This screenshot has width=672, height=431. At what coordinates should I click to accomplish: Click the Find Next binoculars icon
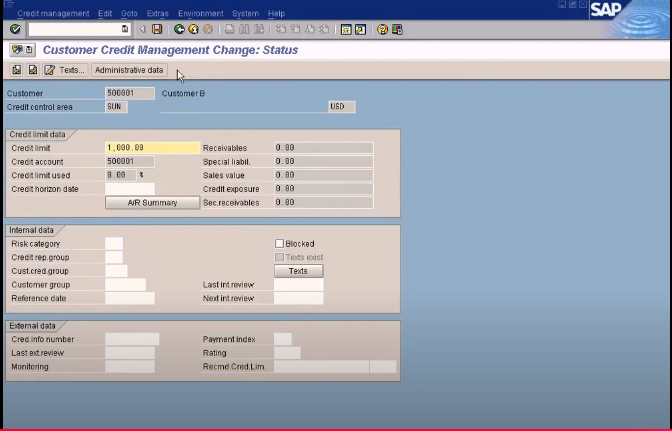click(259, 29)
